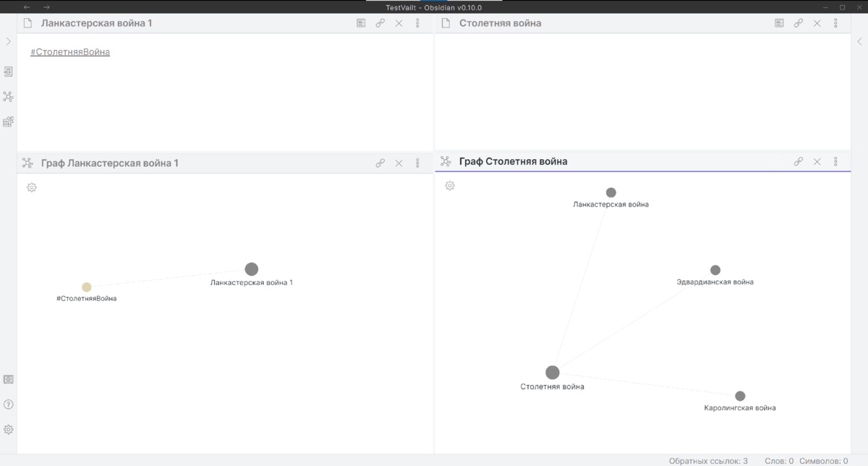Screen dimensions: 868x466
Task: Activate the Столетняя война pane title
Action: pos(500,23)
